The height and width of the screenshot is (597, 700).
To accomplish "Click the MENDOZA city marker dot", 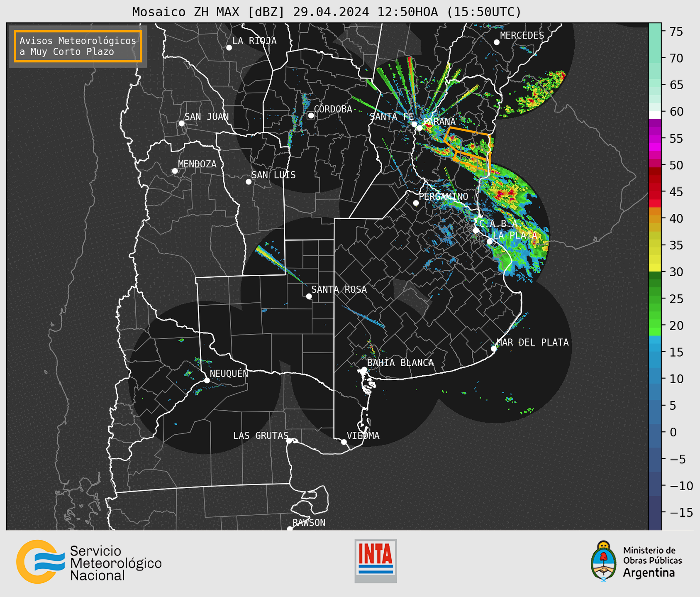I will pos(175,171).
